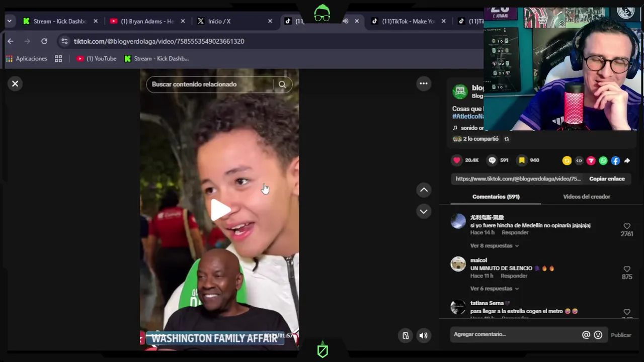Mute the video with the speaker button
The image size is (644, 362).
424,336
